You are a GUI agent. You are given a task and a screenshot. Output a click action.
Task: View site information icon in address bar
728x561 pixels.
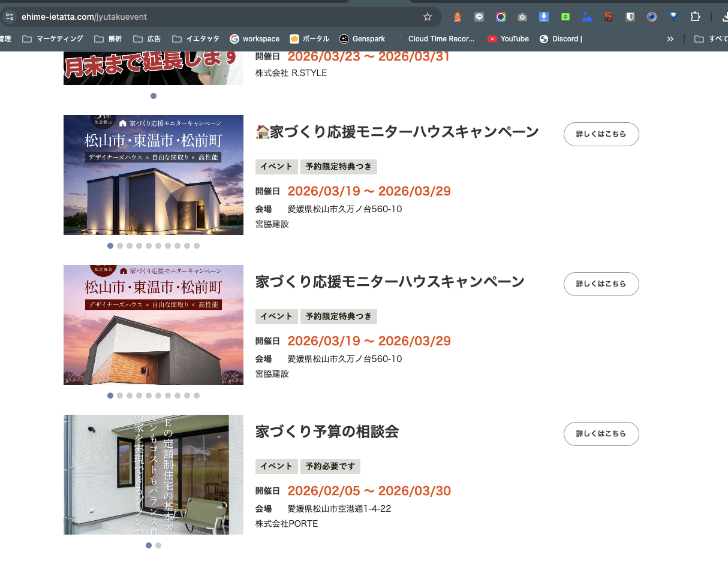9,17
